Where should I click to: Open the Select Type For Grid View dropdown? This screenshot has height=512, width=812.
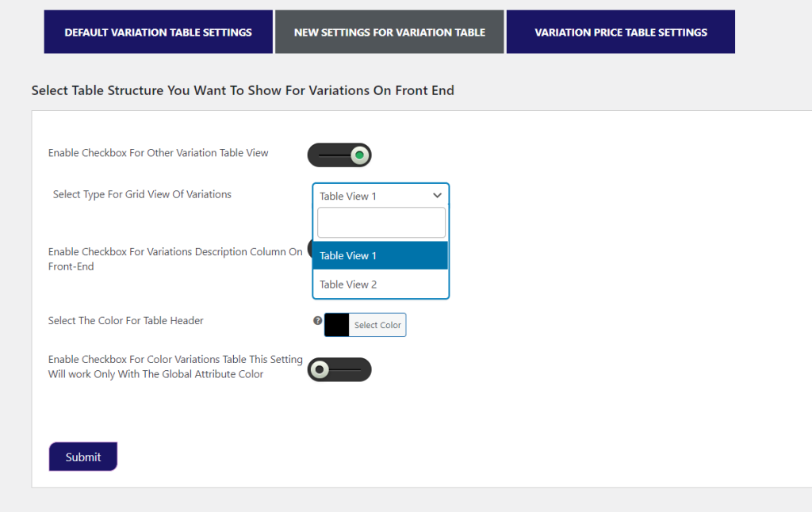[381, 195]
